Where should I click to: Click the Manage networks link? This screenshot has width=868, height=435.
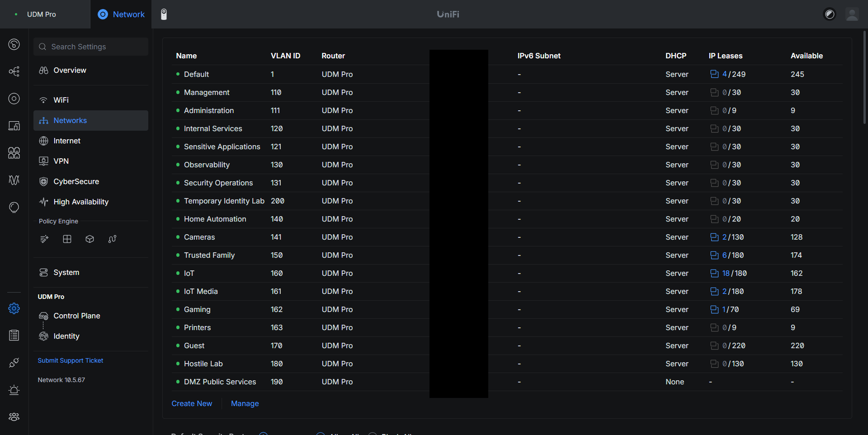click(245, 403)
